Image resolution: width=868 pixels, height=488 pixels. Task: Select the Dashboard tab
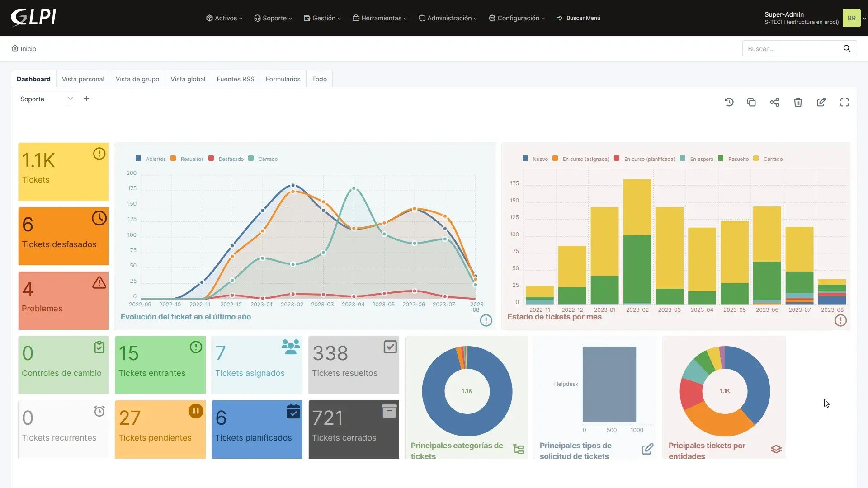[x=33, y=79]
